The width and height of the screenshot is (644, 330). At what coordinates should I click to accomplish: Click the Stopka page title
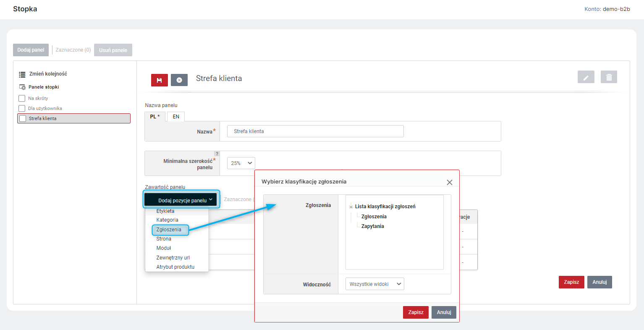tap(25, 9)
